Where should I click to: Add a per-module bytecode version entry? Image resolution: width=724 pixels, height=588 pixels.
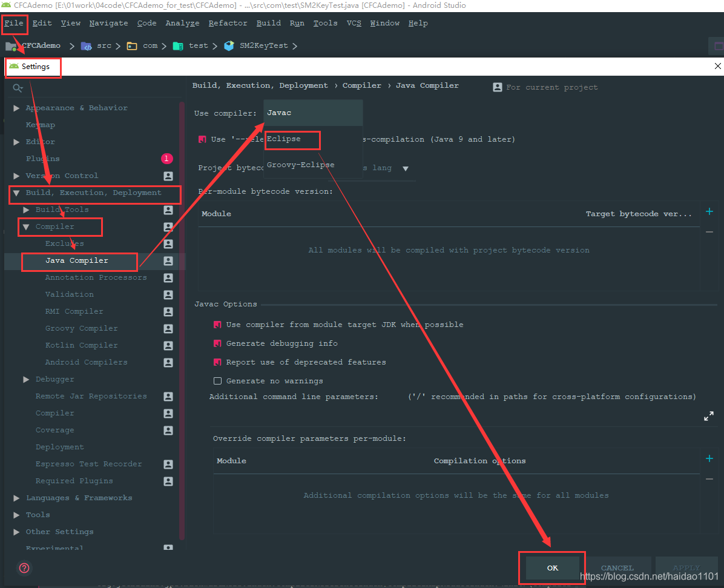(709, 211)
